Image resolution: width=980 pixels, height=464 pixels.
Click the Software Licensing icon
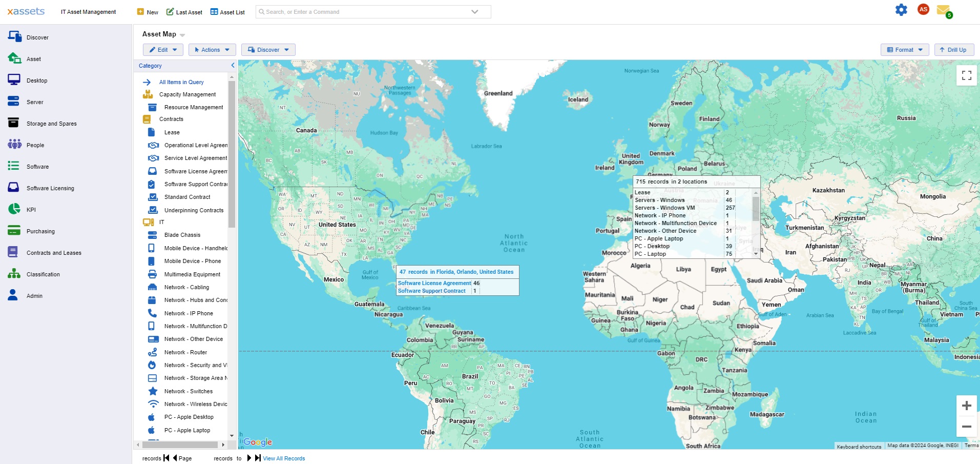pyautogui.click(x=14, y=187)
